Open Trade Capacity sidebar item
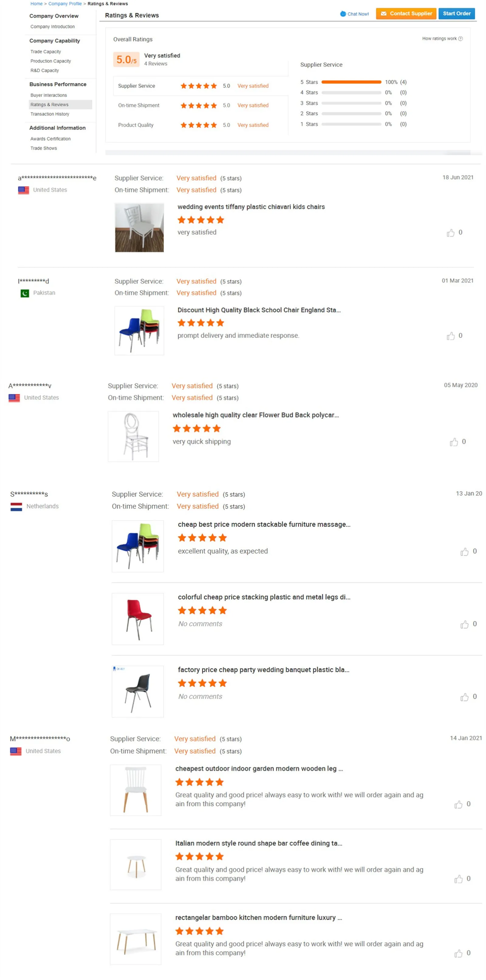The width and height of the screenshot is (486, 980). tap(46, 52)
